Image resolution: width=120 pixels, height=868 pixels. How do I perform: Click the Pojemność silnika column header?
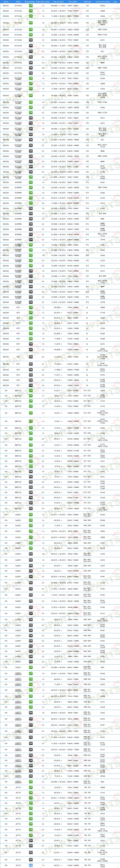(x=43, y=2)
